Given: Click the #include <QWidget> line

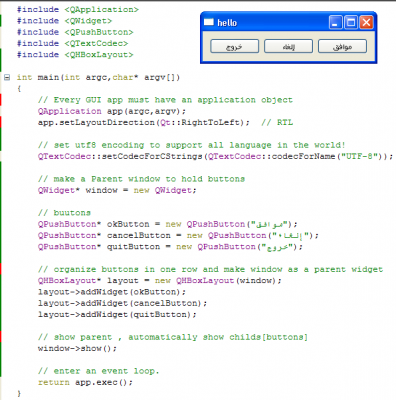Looking at the screenshot, I should [64, 21].
